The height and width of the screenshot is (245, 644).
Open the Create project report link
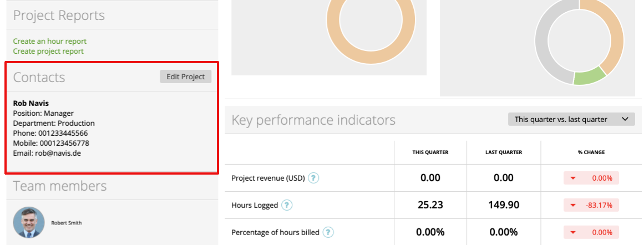[48, 52]
